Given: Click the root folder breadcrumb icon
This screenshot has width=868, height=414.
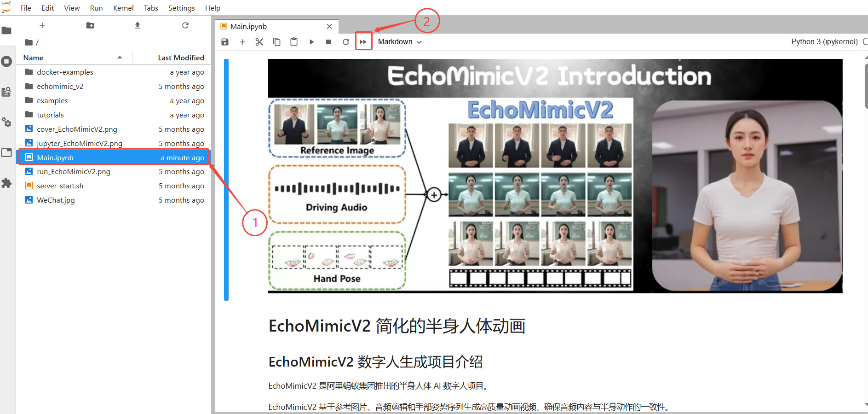Looking at the screenshot, I should tap(29, 42).
